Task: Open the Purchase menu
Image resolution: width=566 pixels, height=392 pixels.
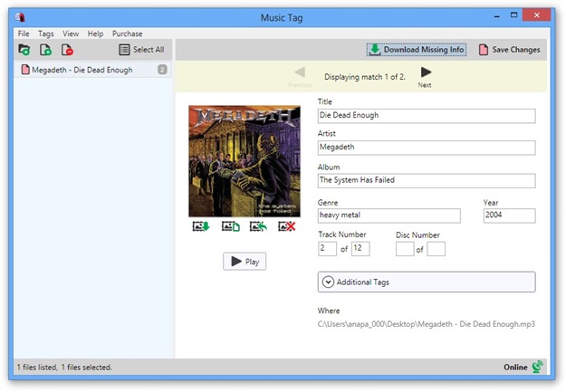Action: [127, 33]
